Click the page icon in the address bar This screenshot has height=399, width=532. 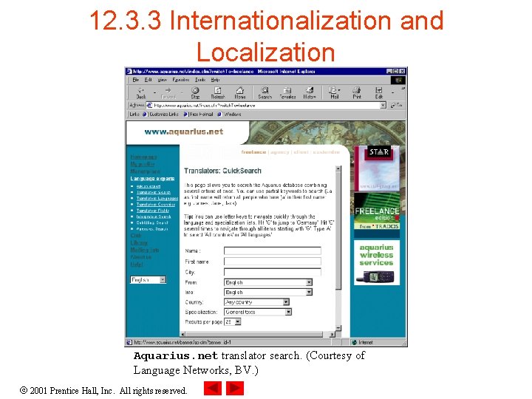(x=149, y=106)
